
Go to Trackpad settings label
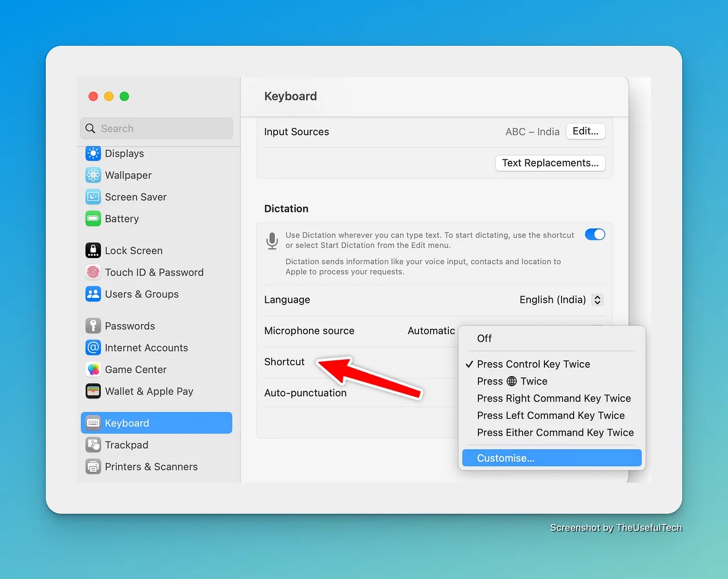point(126,445)
